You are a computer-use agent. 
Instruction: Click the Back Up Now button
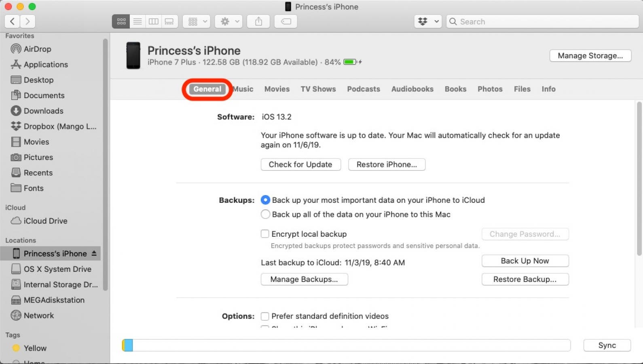pyautogui.click(x=525, y=261)
